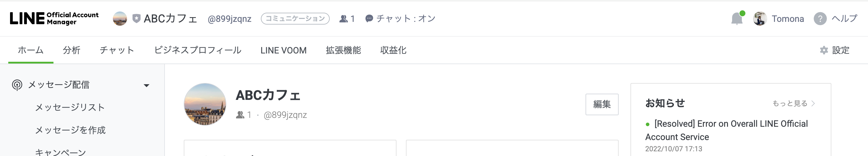Click the LINE Official Account Manager logo

(x=54, y=19)
